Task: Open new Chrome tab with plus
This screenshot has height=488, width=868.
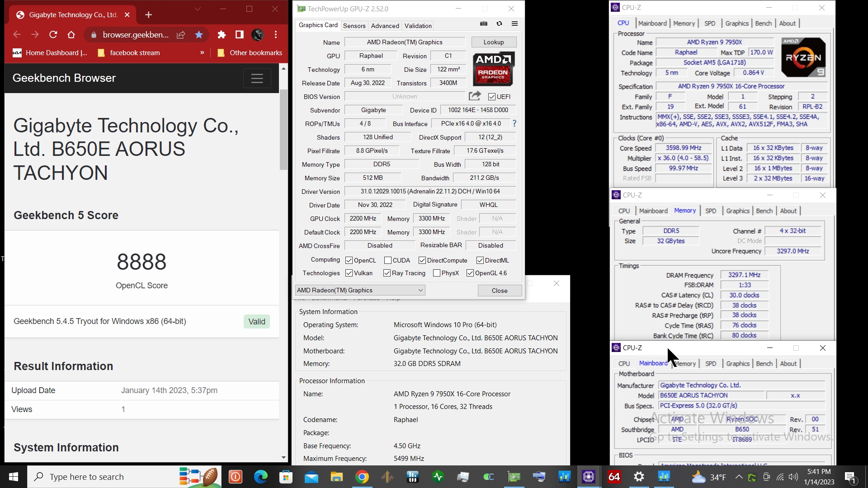Action: tap(148, 15)
